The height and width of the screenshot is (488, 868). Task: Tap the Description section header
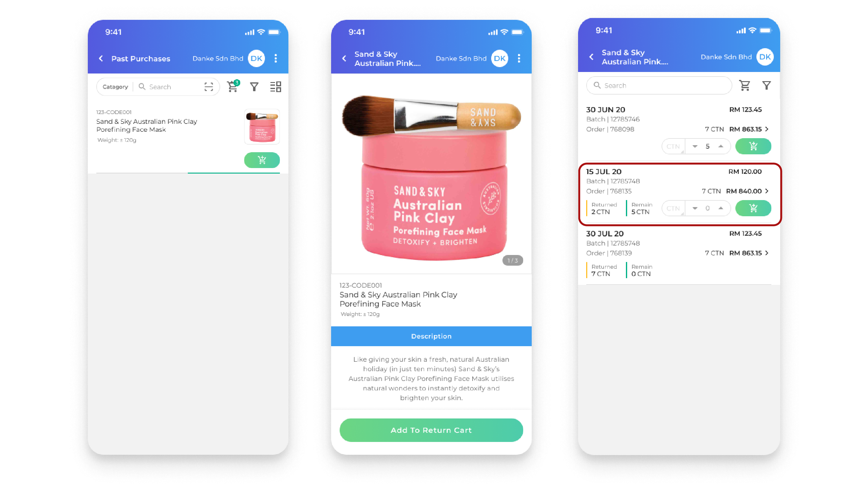tap(431, 336)
